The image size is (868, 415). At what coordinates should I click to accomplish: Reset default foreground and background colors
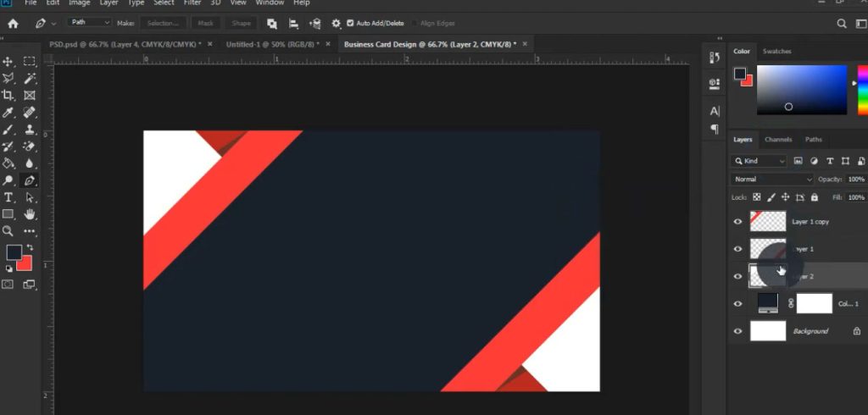(x=8, y=268)
